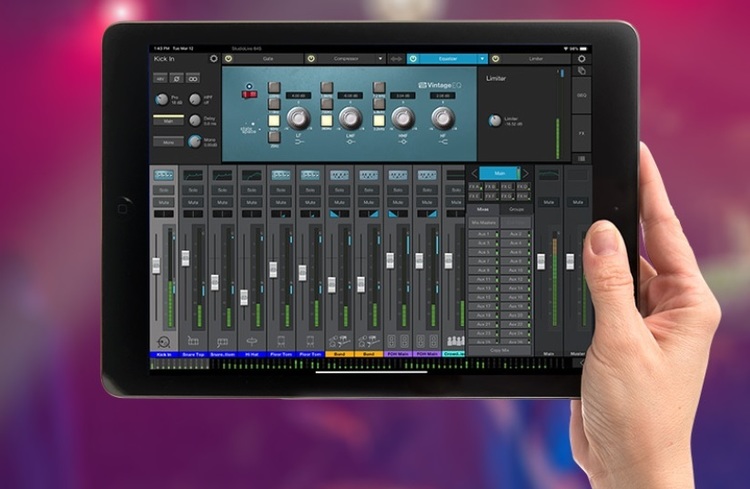Image resolution: width=750 pixels, height=489 pixels.
Task: Flip the red Vintage EQ on/off switch
Action: pyautogui.click(x=248, y=95)
